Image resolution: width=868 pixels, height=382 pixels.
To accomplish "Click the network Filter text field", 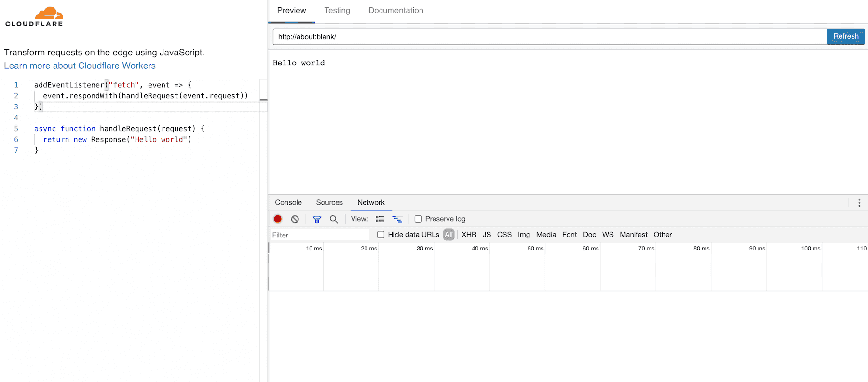I will click(319, 235).
